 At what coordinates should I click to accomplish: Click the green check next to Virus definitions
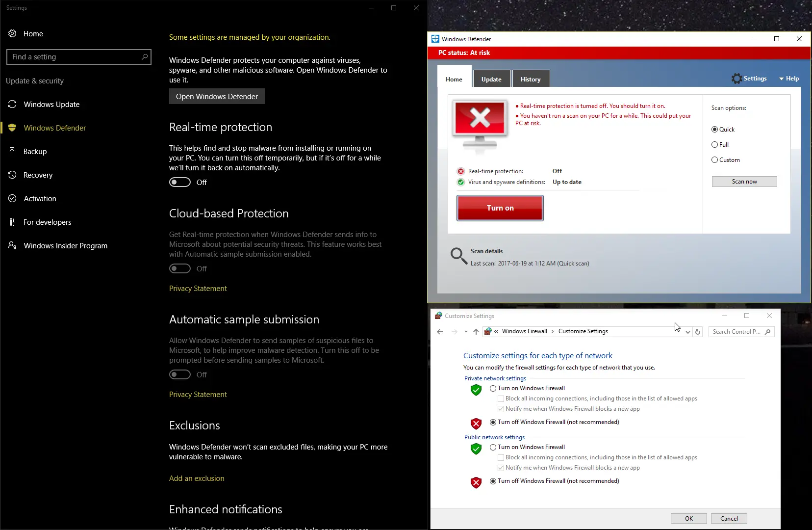[x=460, y=182]
